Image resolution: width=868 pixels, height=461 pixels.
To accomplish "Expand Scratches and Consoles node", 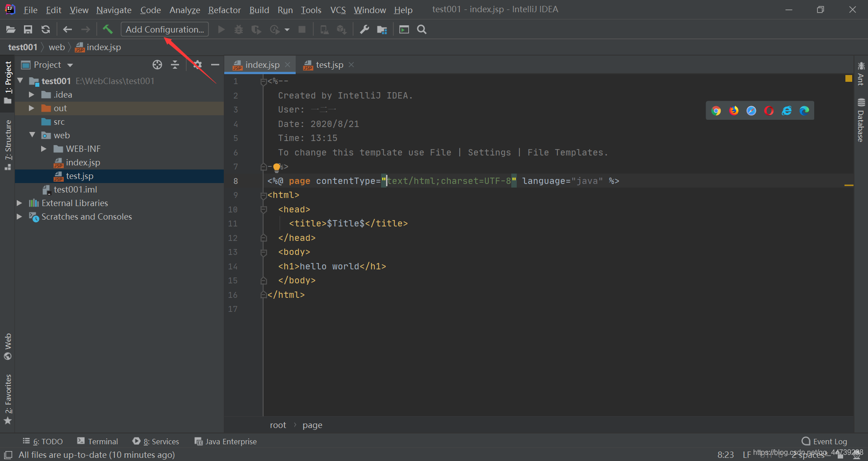I will point(19,216).
